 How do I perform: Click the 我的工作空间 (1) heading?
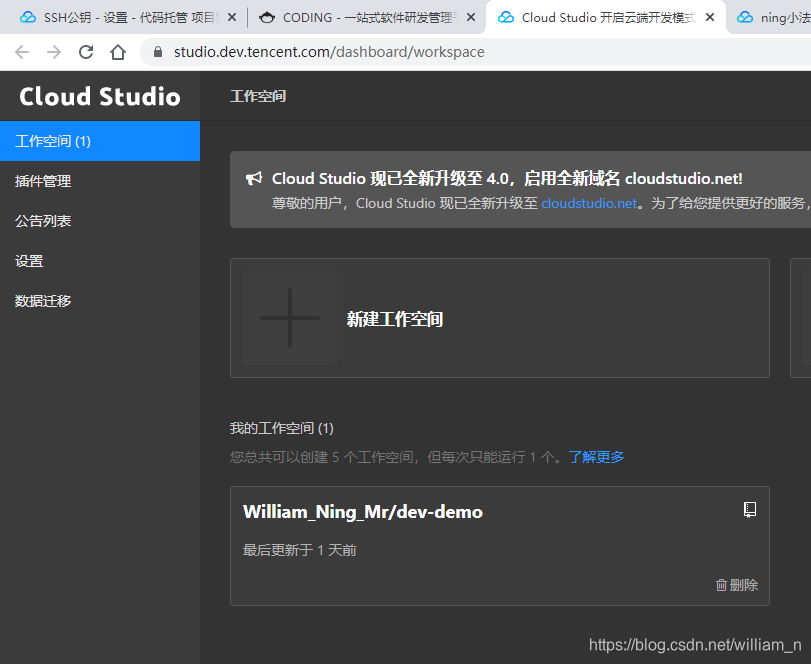tap(281, 428)
